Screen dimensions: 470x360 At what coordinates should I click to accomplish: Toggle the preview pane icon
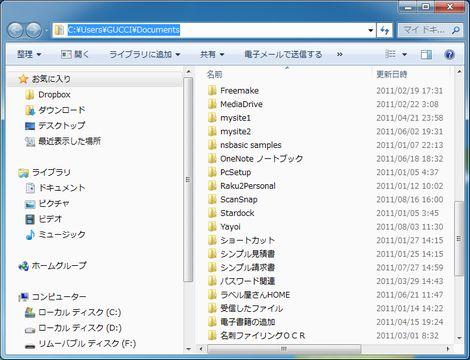tap(426, 54)
